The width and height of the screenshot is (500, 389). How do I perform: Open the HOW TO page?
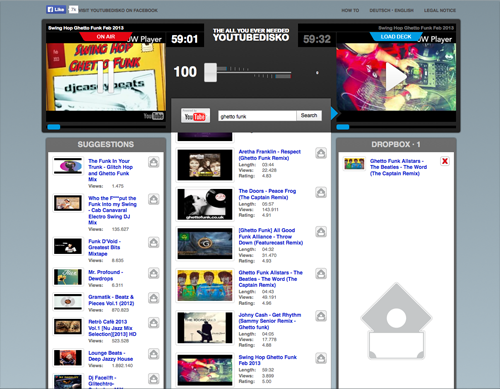pos(350,10)
